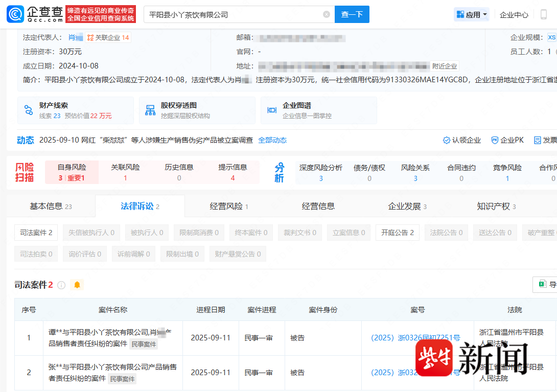This screenshot has width=557, height=392.
Task: Click 民事一审 in row 1
Action: pos(258,338)
